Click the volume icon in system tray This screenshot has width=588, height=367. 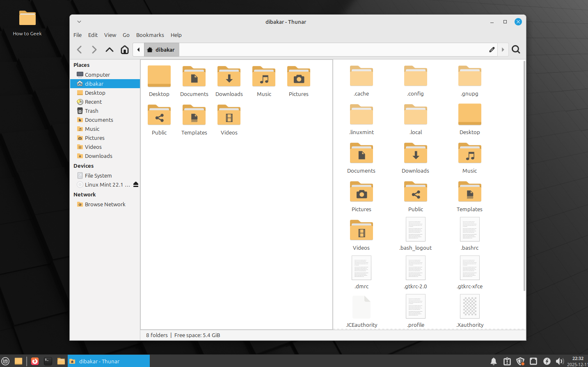click(x=559, y=361)
